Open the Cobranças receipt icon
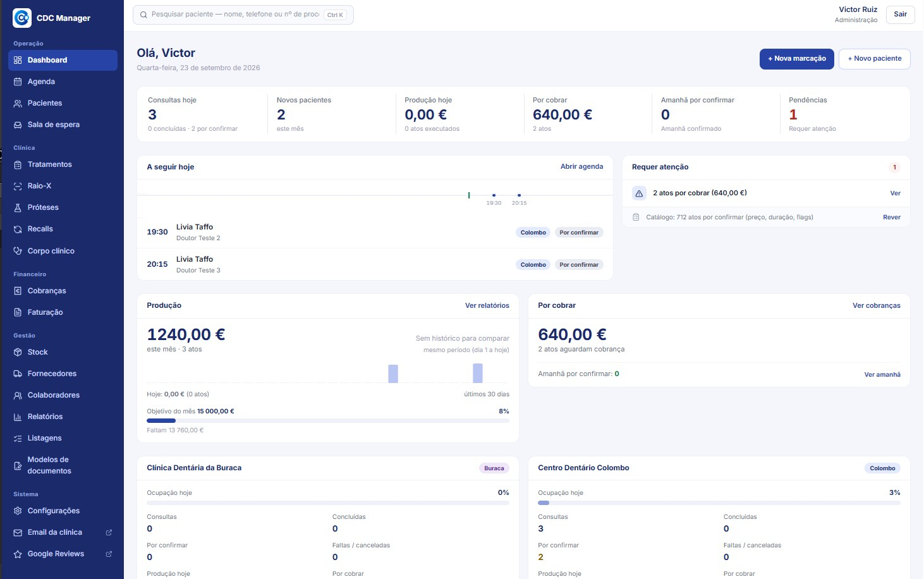Screen dimensions: 924x579 [x=18, y=291]
